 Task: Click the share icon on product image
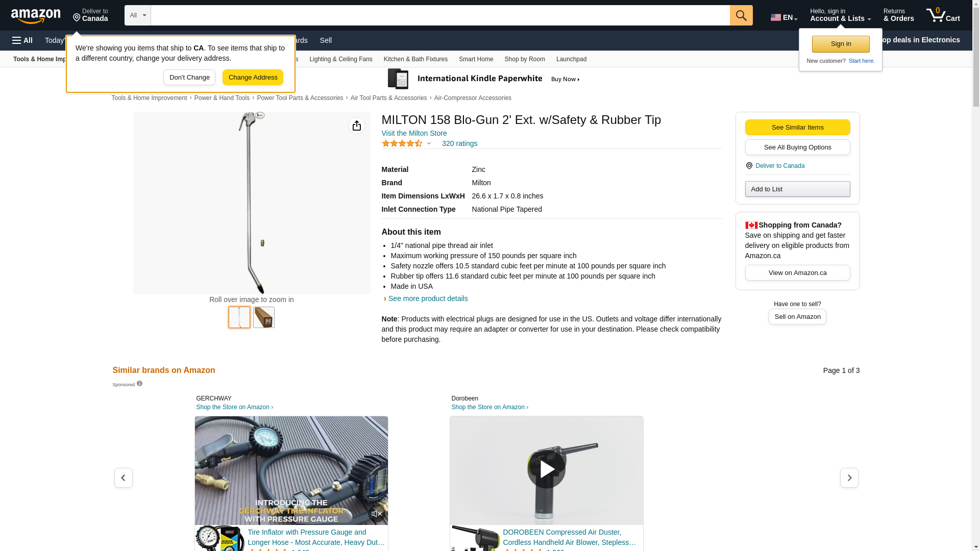pos(357,126)
